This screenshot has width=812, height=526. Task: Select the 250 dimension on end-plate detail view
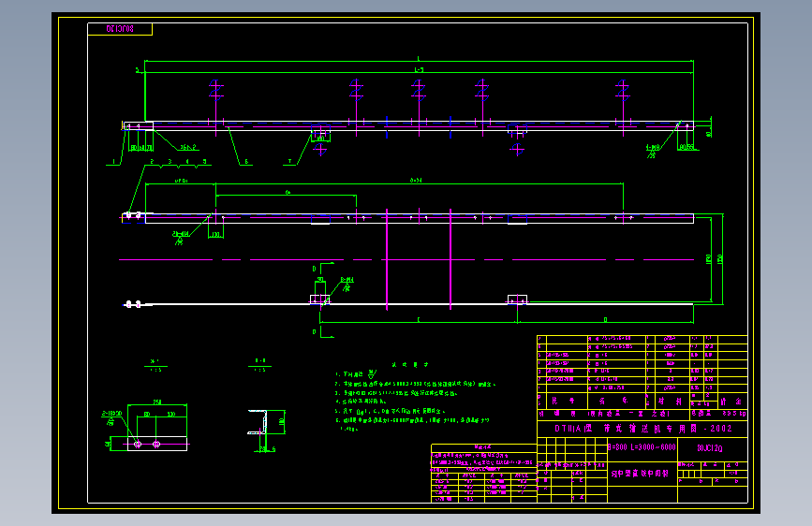(x=157, y=402)
